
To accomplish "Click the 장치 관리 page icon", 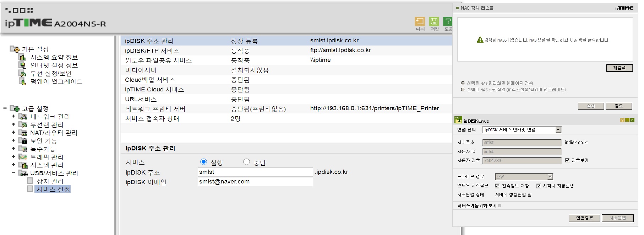I will 30,181.
